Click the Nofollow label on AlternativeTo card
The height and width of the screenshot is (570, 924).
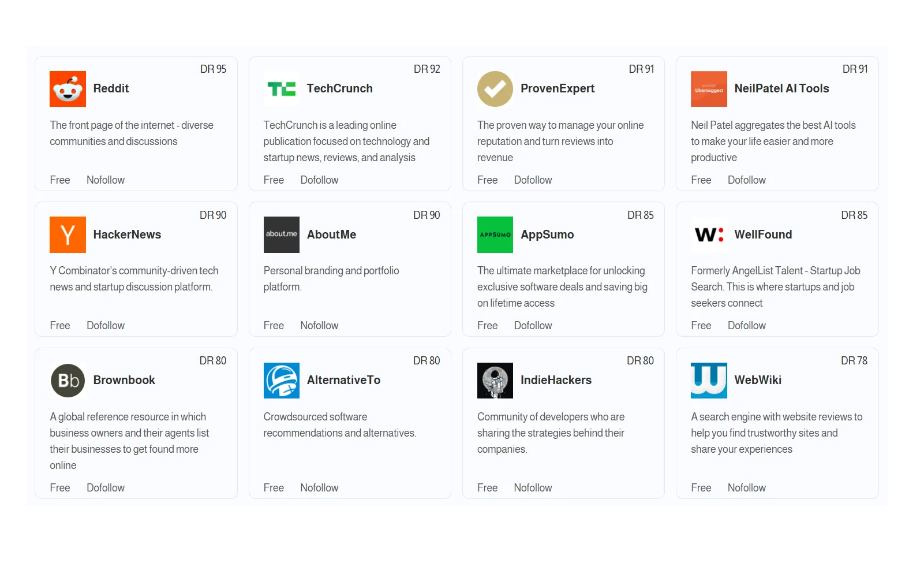pyautogui.click(x=319, y=488)
